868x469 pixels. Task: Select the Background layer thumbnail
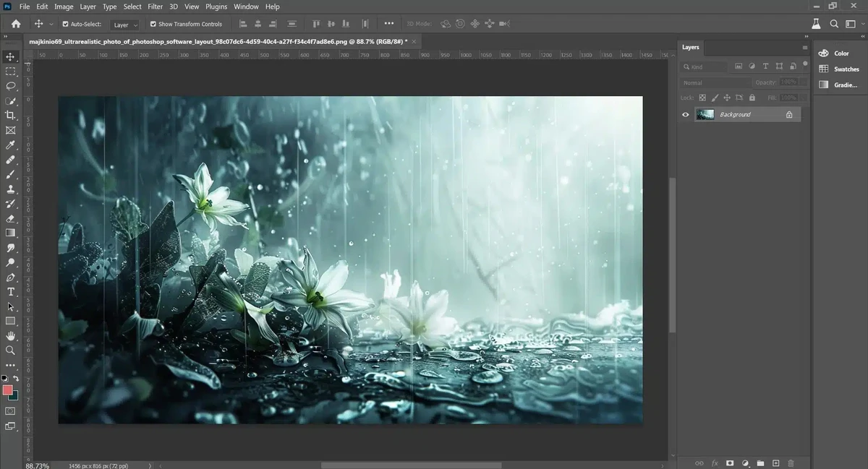pyautogui.click(x=705, y=114)
